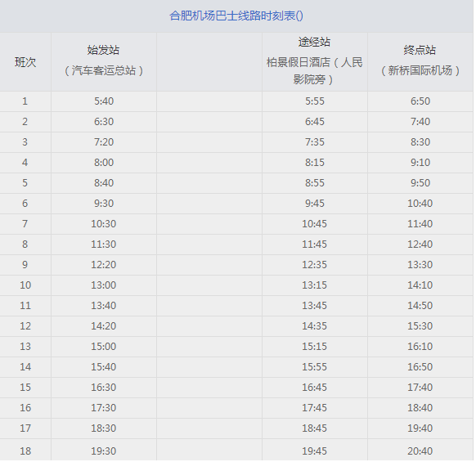This screenshot has width=476, height=462.
Task: Select departure time 18:30
Action: [104, 428]
